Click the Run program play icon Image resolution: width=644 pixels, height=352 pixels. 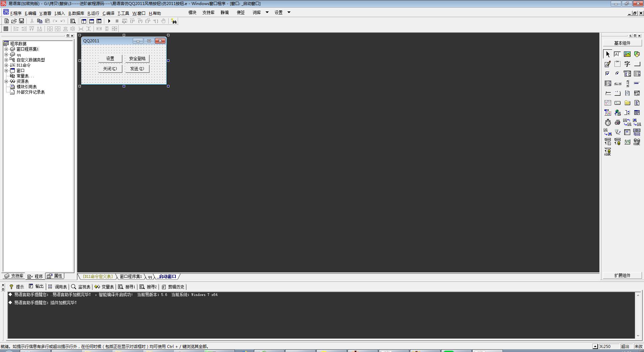tap(109, 21)
